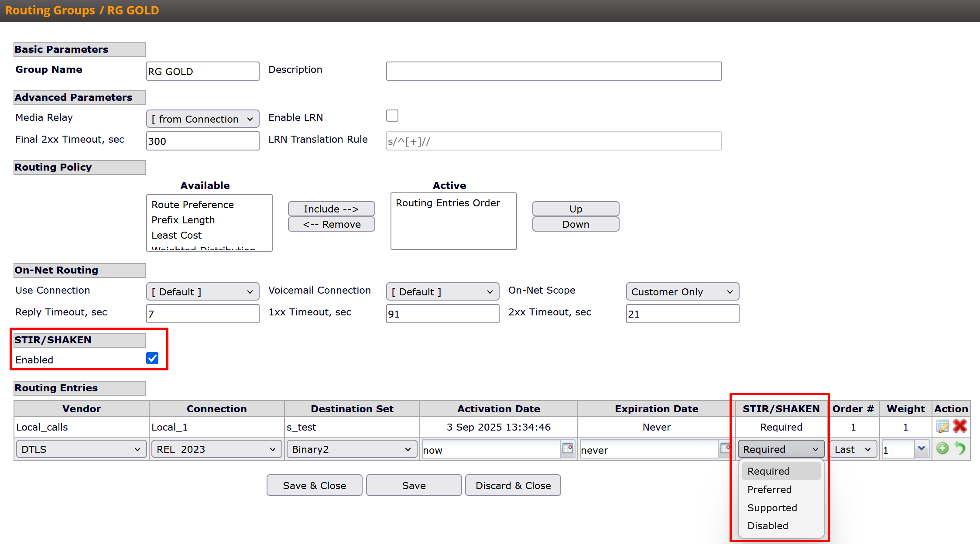The width and height of the screenshot is (980, 544).
Task: Choose the Disabled option in the list
Action: pyautogui.click(x=768, y=526)
